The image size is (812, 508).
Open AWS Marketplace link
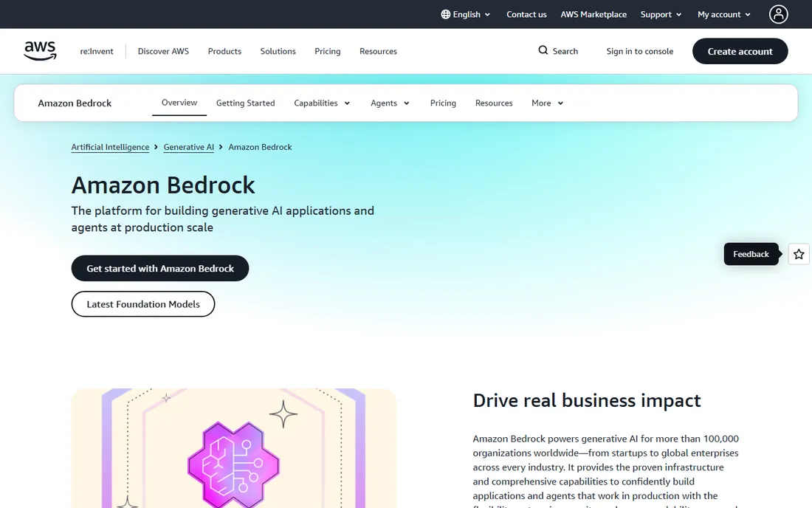[x=593, y=15]
